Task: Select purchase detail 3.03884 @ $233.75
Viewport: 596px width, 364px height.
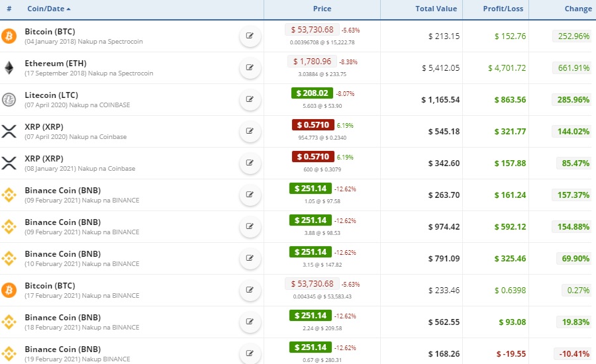Action: (322, 74)
